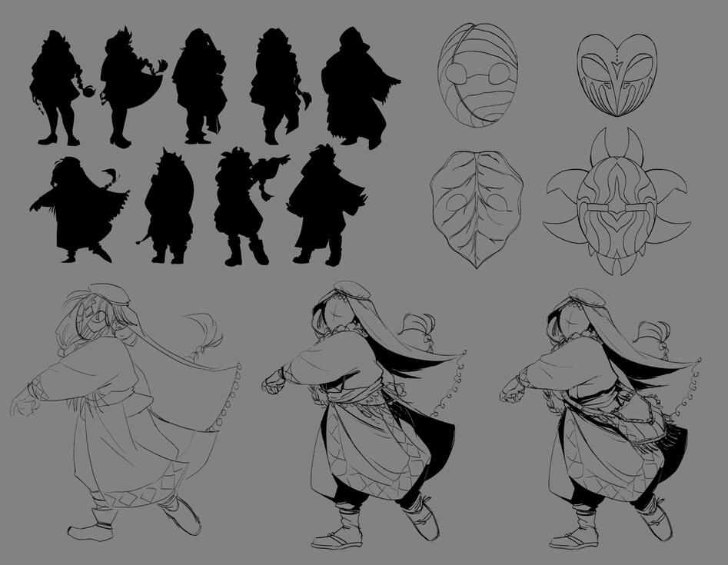
Task: Select the third silhouette in the top row
Action: click(x=198, y=86)
